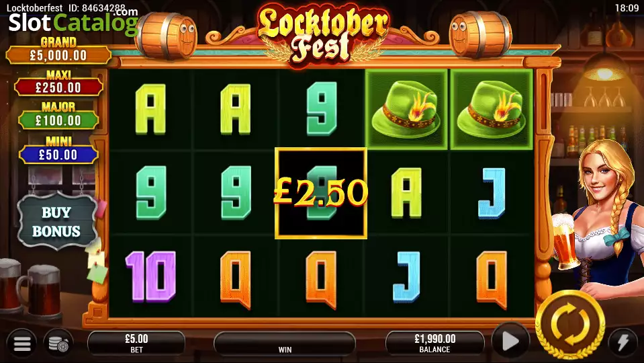Click the Win display bar

(x=285, y=344)
